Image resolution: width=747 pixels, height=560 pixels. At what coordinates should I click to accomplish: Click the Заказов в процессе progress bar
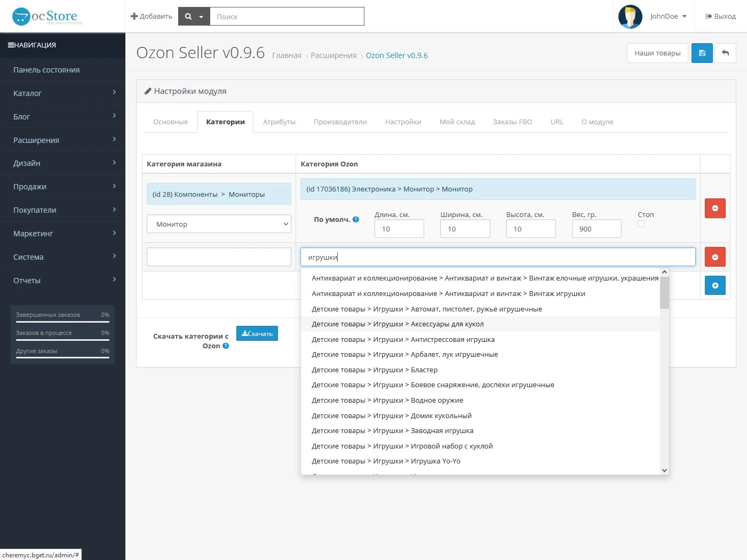point(62,339)
